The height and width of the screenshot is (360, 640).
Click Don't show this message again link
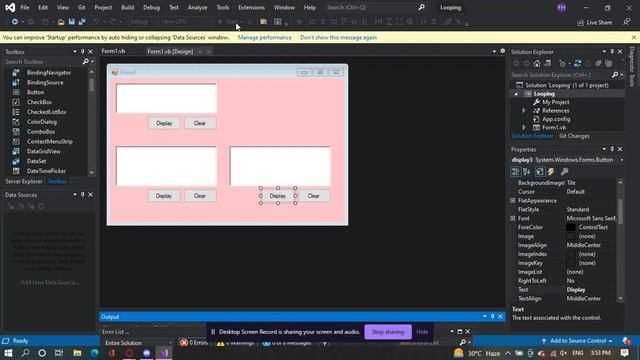pyautogui.click(x=338, y=38)
